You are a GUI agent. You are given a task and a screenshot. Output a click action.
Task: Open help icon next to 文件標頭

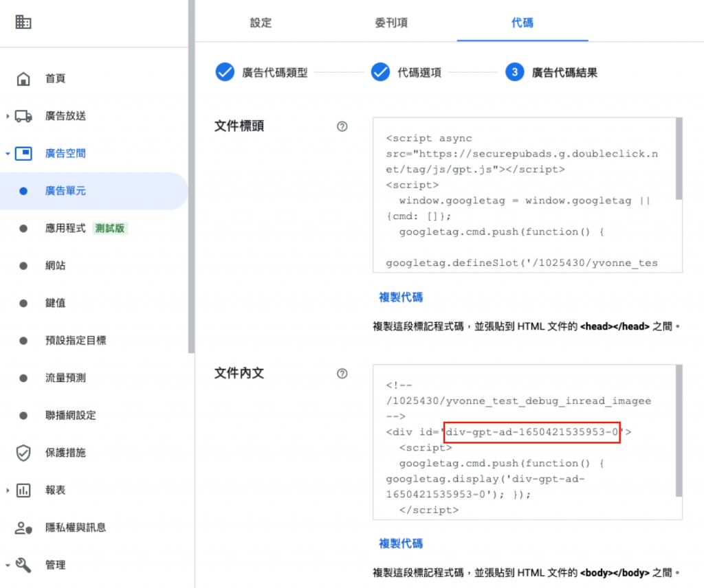click(x=342, y=126)
